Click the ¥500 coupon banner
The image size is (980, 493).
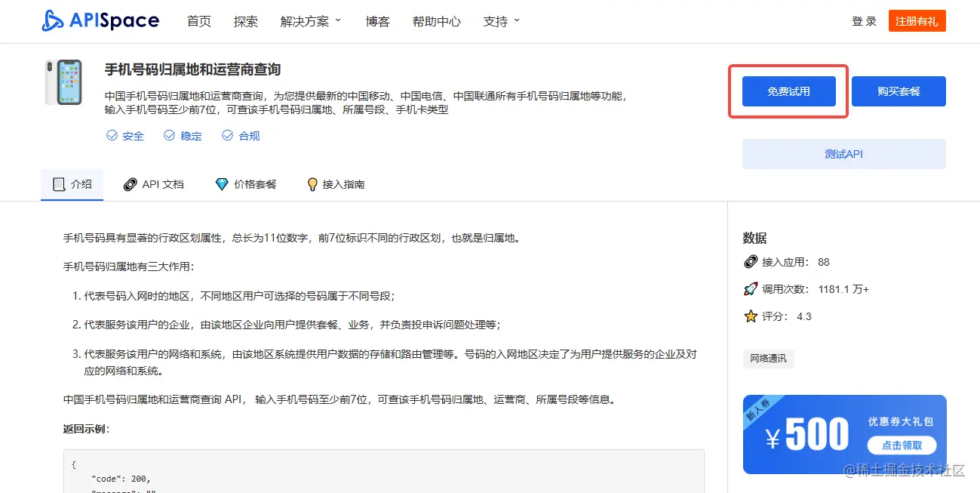[844, 434]
